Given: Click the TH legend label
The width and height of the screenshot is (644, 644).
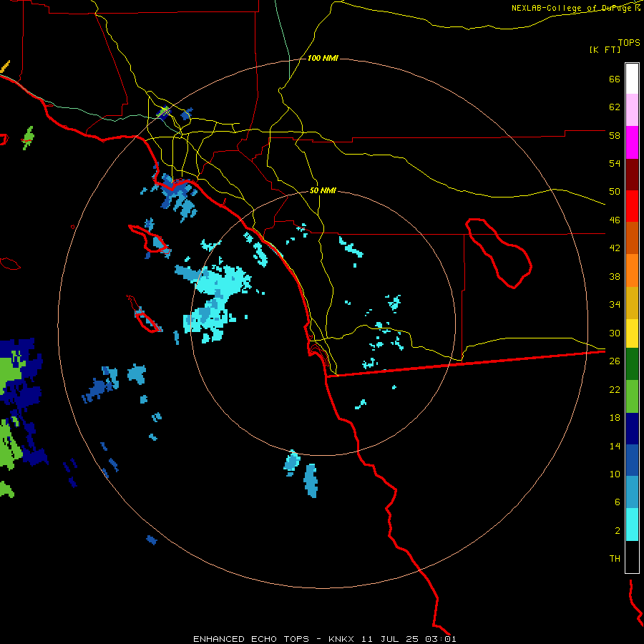Looking at the screenshot, I should coord(615,559).
